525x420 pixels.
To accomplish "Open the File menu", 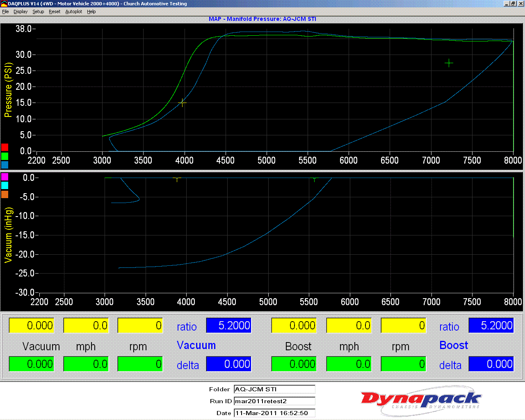I will (5, 11).
